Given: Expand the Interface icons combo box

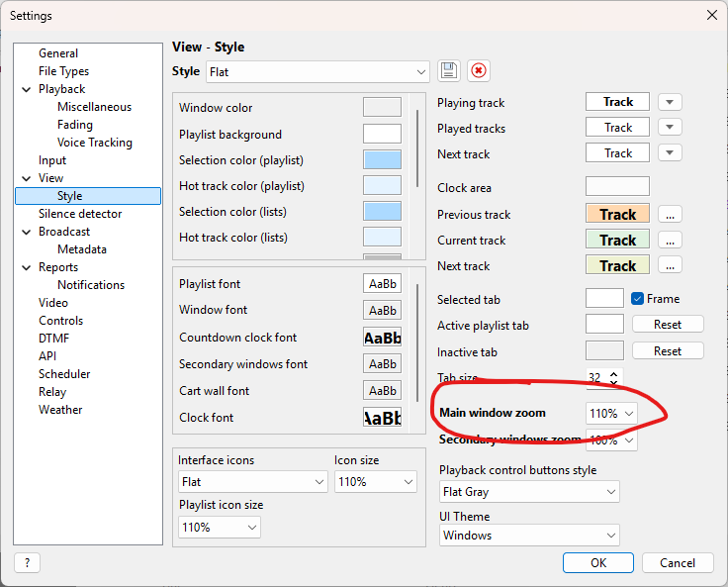Looking at the screenshot, I should (x=252, y=482).
